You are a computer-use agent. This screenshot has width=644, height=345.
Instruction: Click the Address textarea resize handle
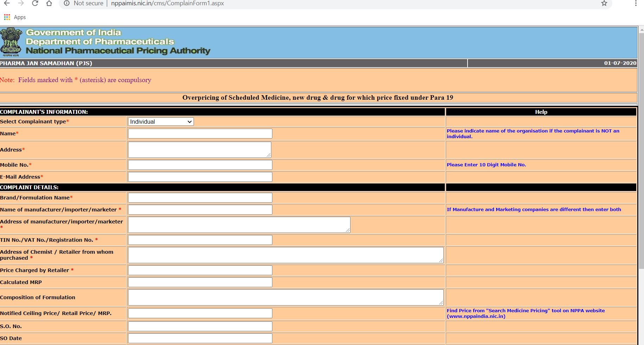coord(269,155)
